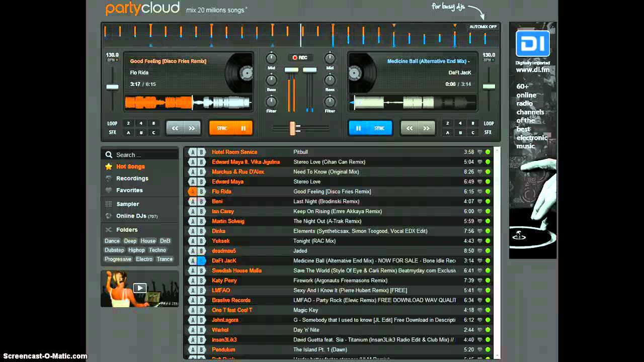
Task: Open Online DJs list
Action: [136, 216]
